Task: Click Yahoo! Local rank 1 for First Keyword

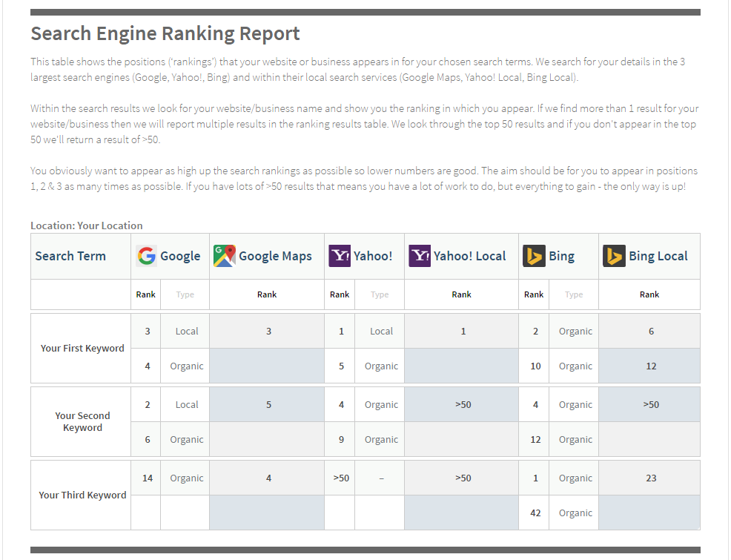Action: point(463,332)
